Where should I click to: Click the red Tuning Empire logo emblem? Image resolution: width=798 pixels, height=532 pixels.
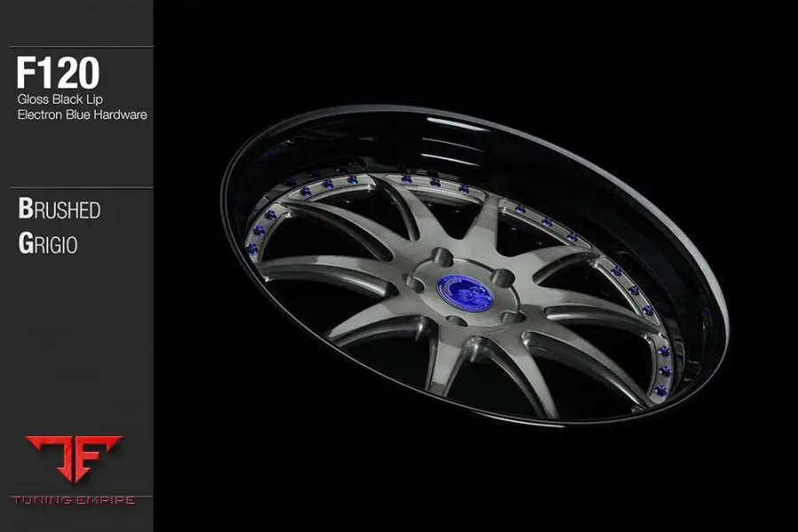pos(74,458)
